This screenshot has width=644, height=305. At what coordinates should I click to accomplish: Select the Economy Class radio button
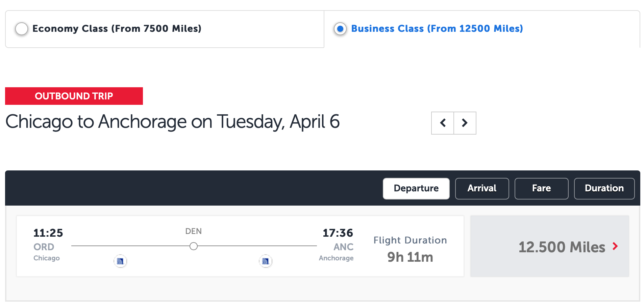coord(22,29)
